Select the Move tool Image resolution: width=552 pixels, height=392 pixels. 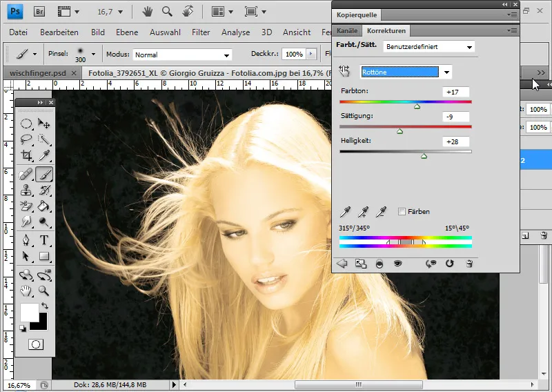(44, 124)
